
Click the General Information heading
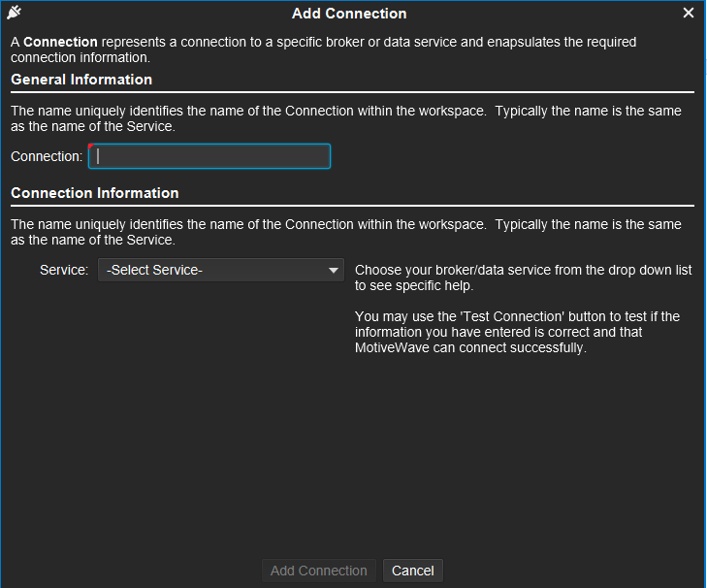tap(81, 80)
